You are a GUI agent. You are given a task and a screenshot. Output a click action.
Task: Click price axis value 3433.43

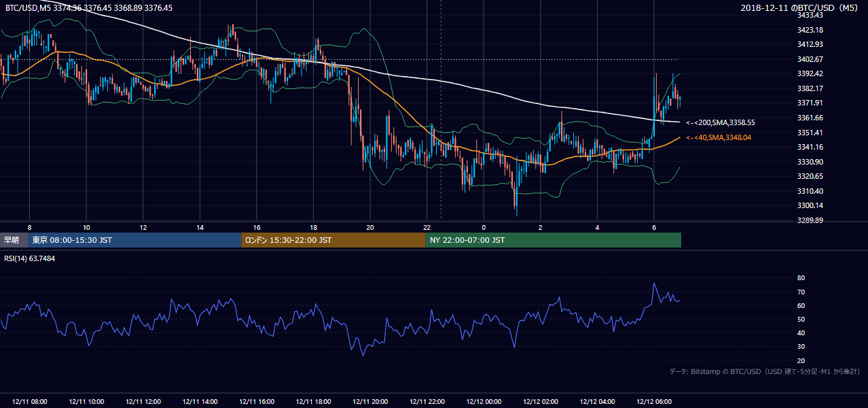coord(810,15)
